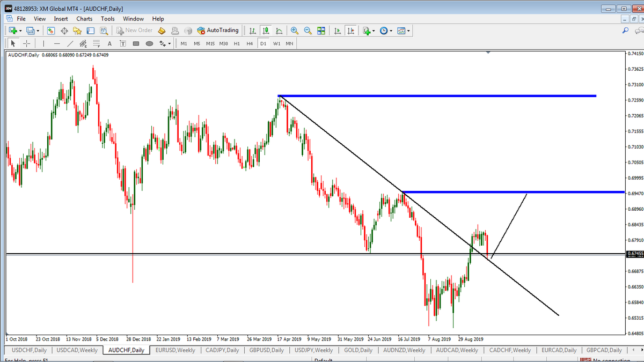Toggle chart shift icon
Image resolution: width=644 pixels, height=362 pixels.
350,31
